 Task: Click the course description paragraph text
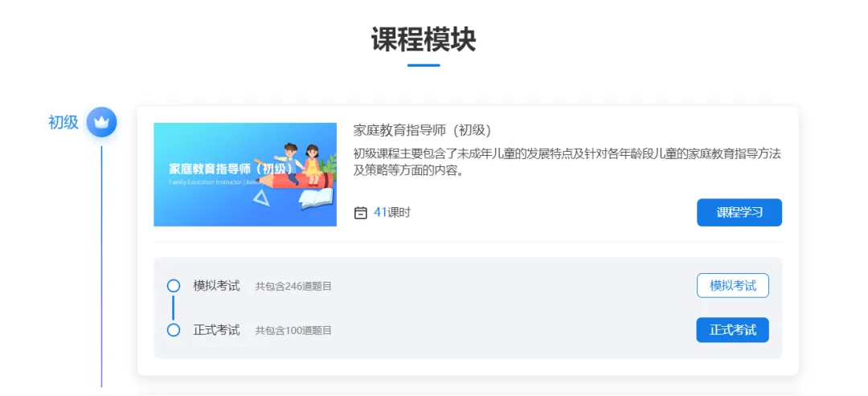point(567,162)
